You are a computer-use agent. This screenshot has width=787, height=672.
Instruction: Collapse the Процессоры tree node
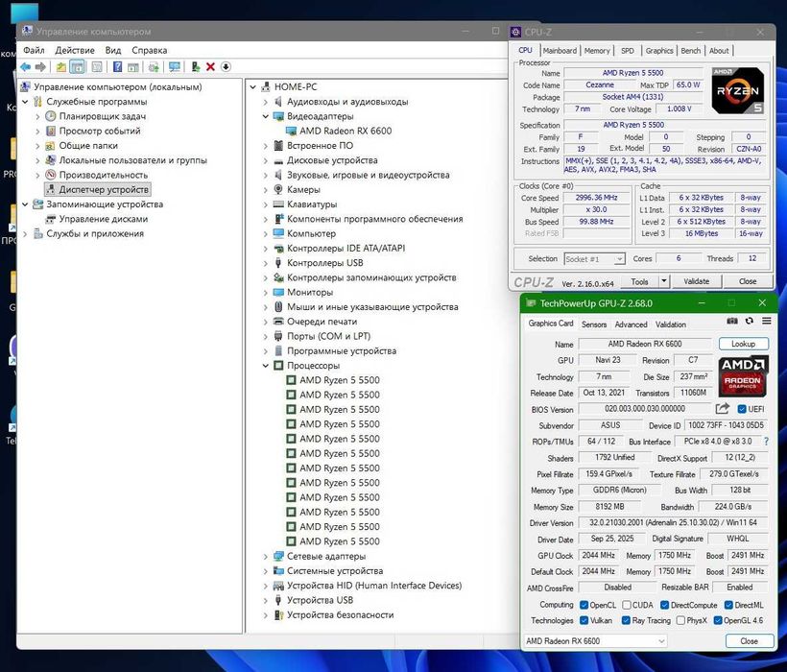pos(266,366)
